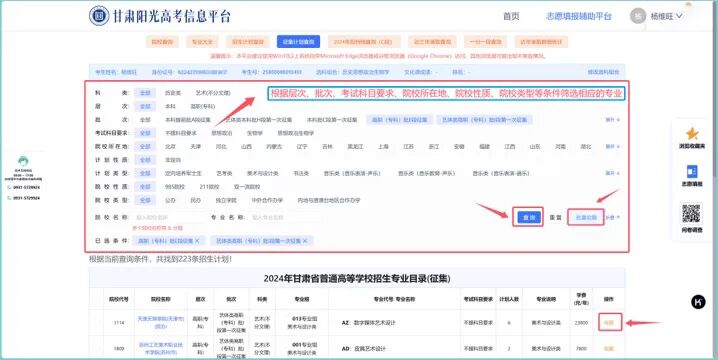Select 985院校 in 院校性质 filter

[x=175, y=187]
